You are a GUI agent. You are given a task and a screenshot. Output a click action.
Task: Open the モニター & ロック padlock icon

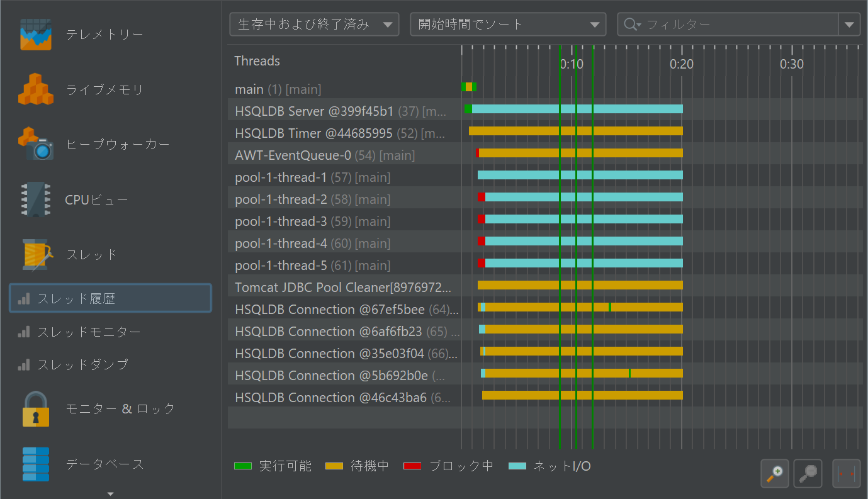[x=36, y=409]
